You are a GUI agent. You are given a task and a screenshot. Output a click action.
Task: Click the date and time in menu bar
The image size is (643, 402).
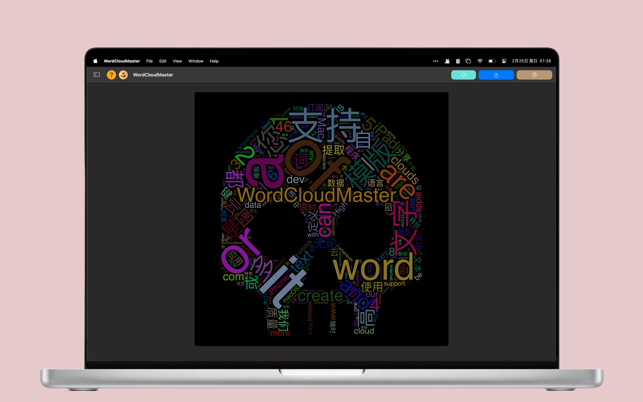click(x=531, y=61)
